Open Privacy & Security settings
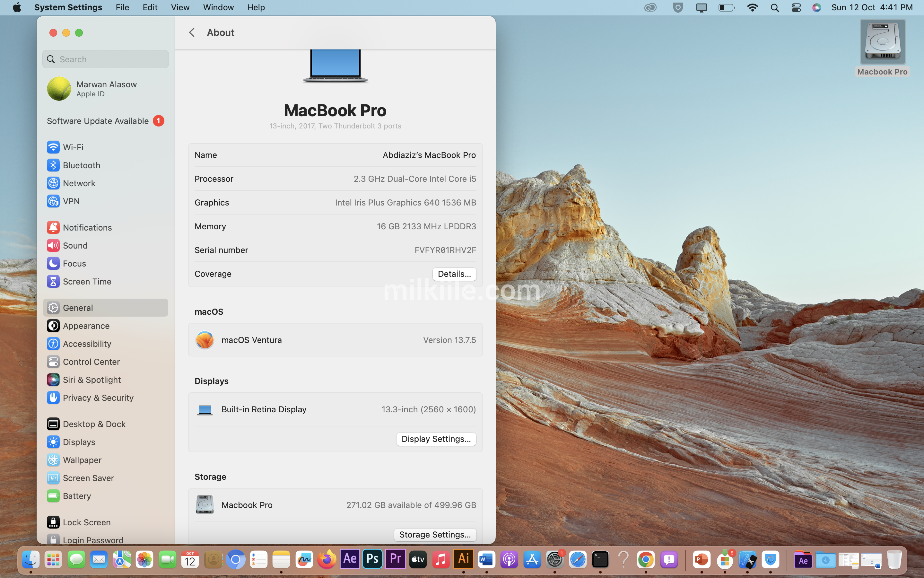 98,398
